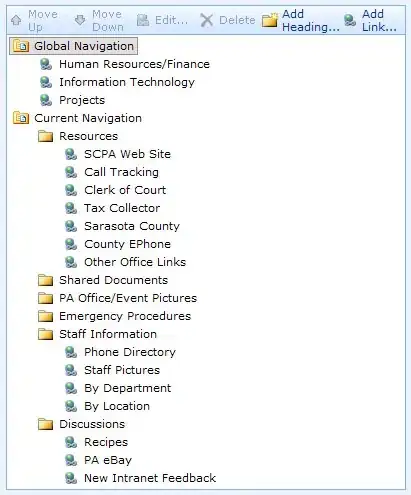Select Other Office Links item
This screenshot has width=411, height=495.
click(135, 262)
